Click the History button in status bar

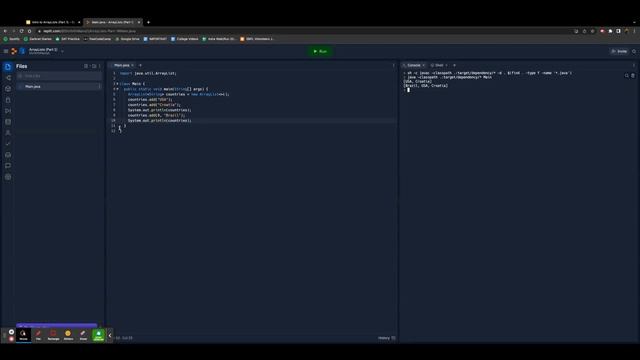click(x=386, y=338)
